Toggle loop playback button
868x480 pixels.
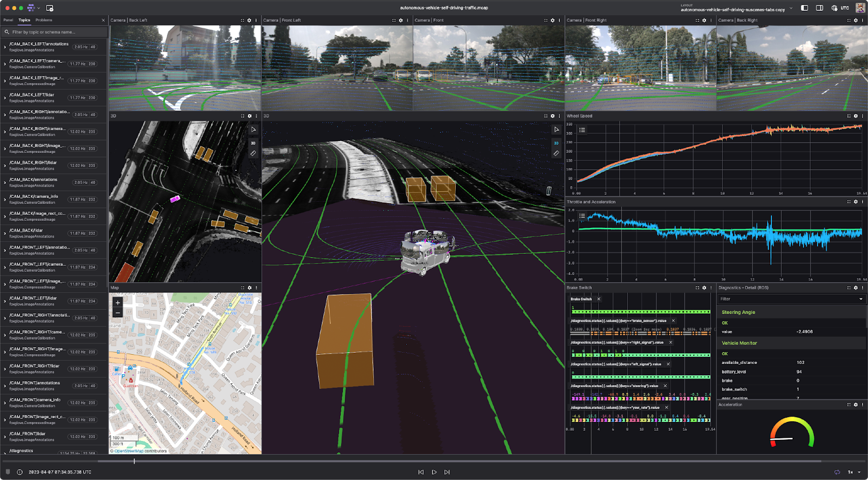pos(837,472)
